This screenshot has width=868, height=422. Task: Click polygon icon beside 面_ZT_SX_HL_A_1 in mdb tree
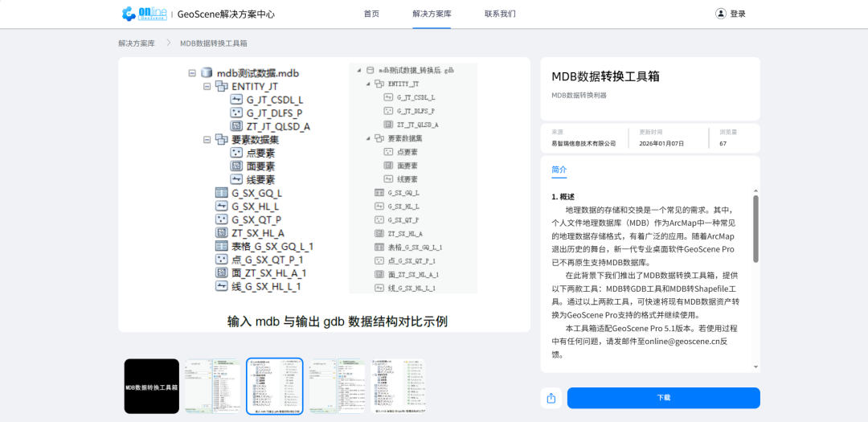(x=222, y=273)
